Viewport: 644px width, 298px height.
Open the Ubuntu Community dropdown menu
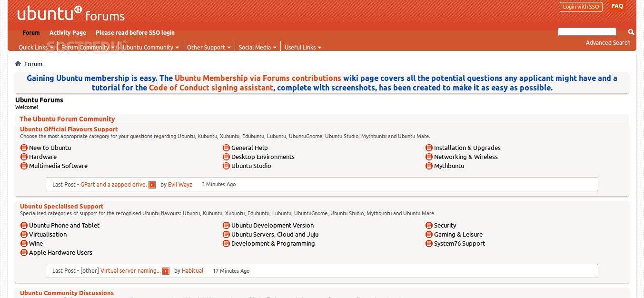tap(151, 47)
